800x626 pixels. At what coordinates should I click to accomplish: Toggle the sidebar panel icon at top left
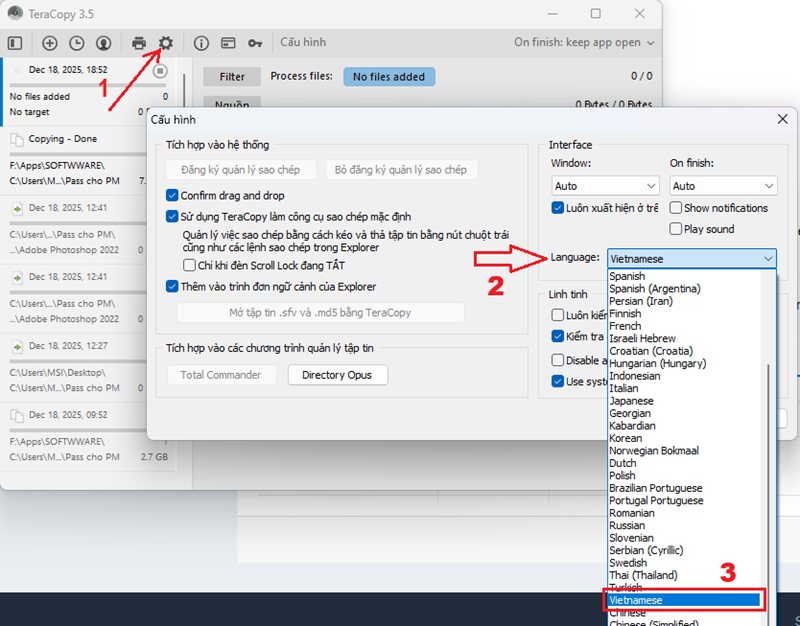tap(15, 43)
